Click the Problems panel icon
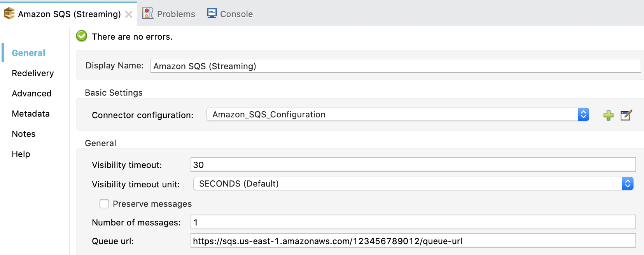Viewport: 644px width, 255px height. click(x=147, y=13)
